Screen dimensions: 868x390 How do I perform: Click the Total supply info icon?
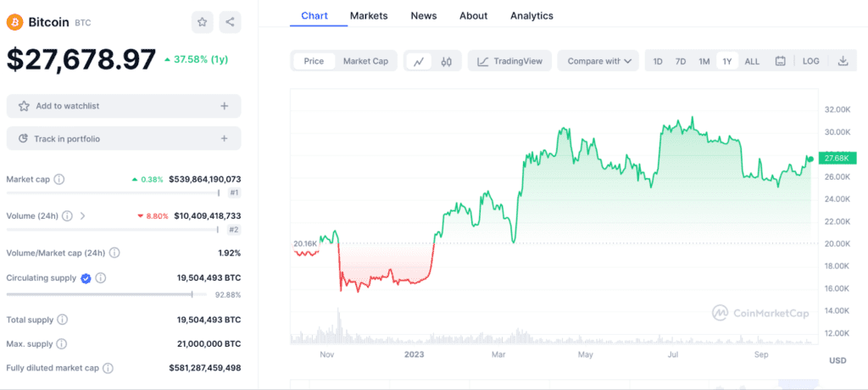point(63,320)
